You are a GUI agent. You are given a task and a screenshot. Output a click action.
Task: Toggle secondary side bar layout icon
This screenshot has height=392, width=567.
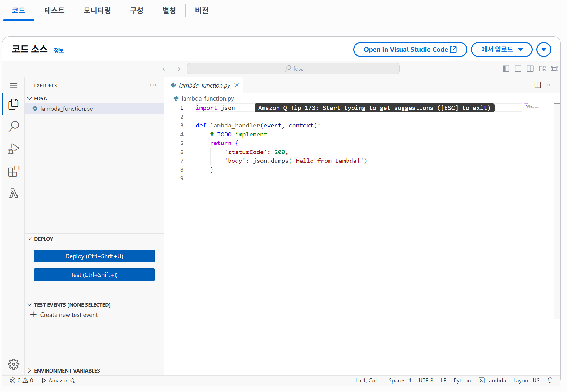tap(530, 69)
